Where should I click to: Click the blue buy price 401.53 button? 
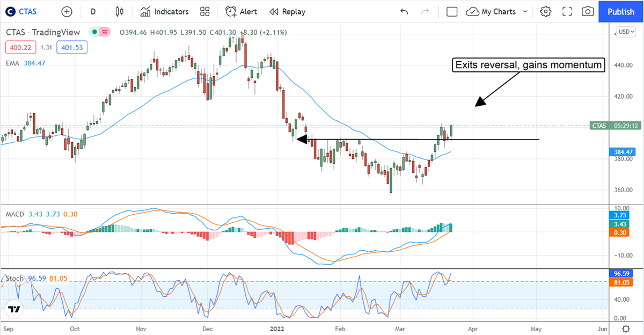click(71, 47)
